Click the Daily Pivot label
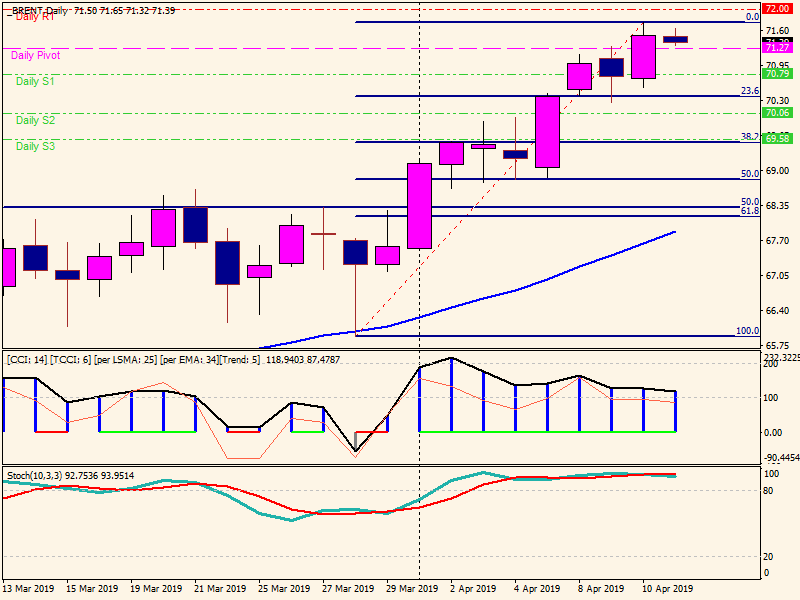 [x=36, y=56]
